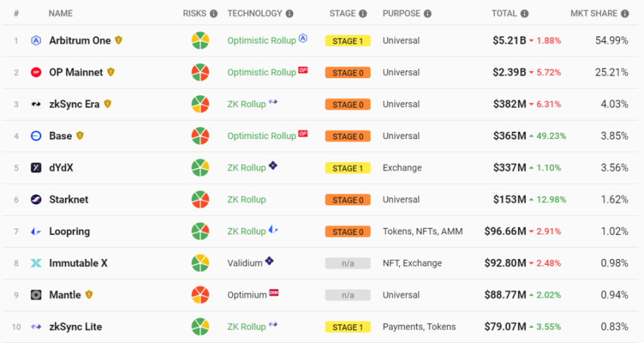Click the zkSync Lite logo icon

[x=36, y=327]
